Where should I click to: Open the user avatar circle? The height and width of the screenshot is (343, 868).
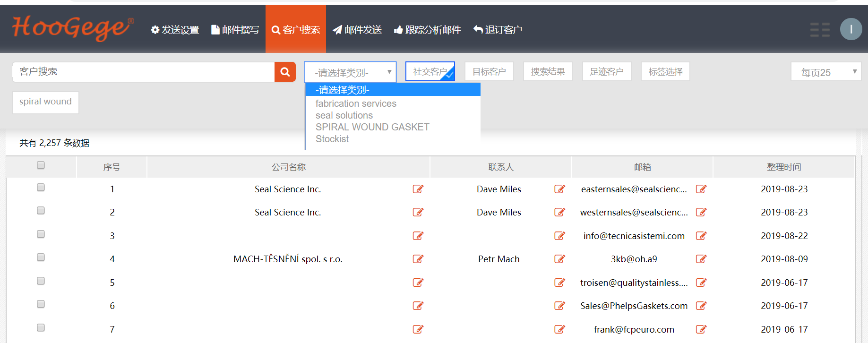coord(851,29)
